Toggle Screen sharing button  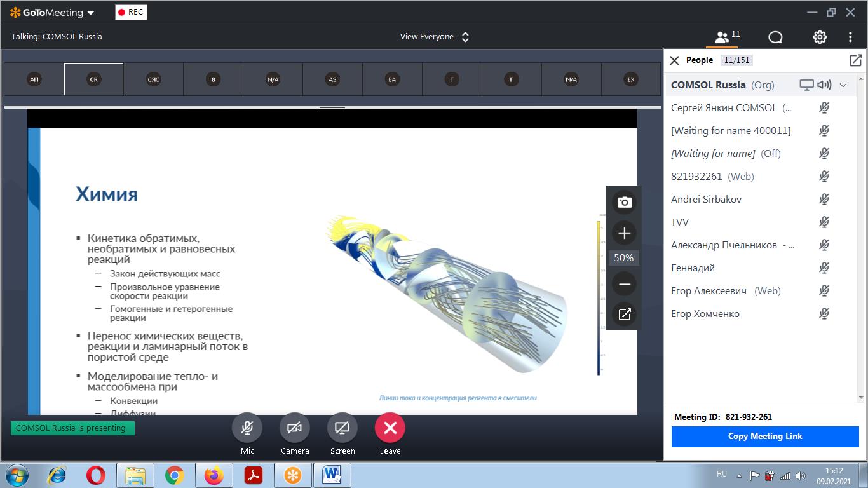(342, 428)
